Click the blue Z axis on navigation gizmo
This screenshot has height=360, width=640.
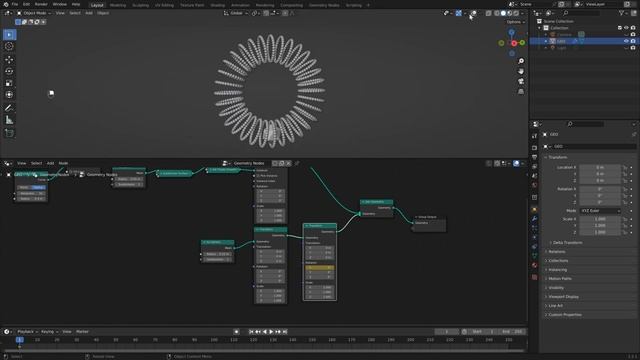tap(511, 32)
